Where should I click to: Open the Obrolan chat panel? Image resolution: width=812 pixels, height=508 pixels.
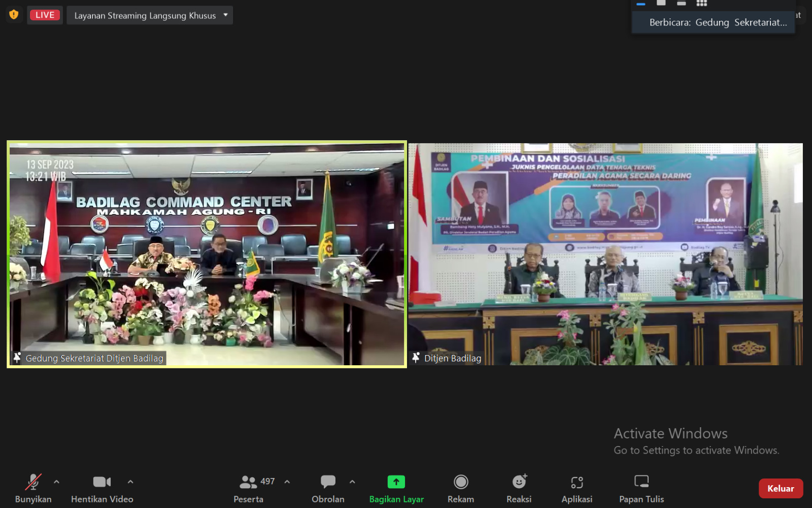click(x=328, y=488)
